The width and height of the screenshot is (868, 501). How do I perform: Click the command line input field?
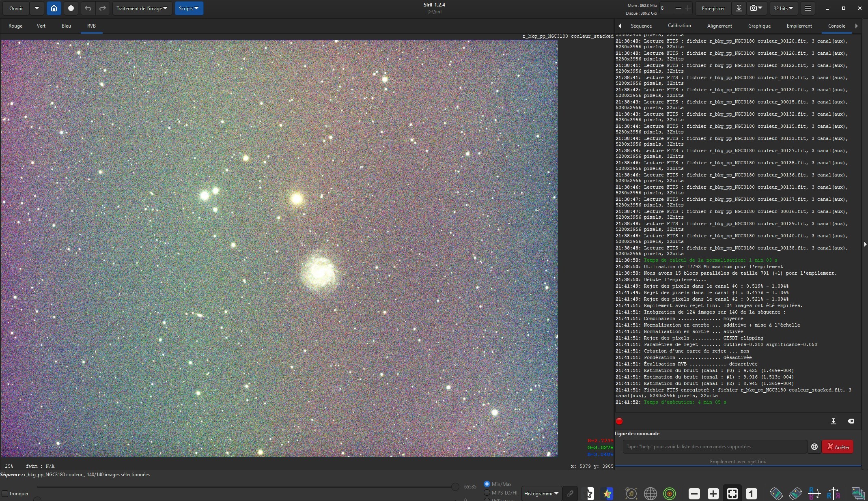(x=715, y=447)
